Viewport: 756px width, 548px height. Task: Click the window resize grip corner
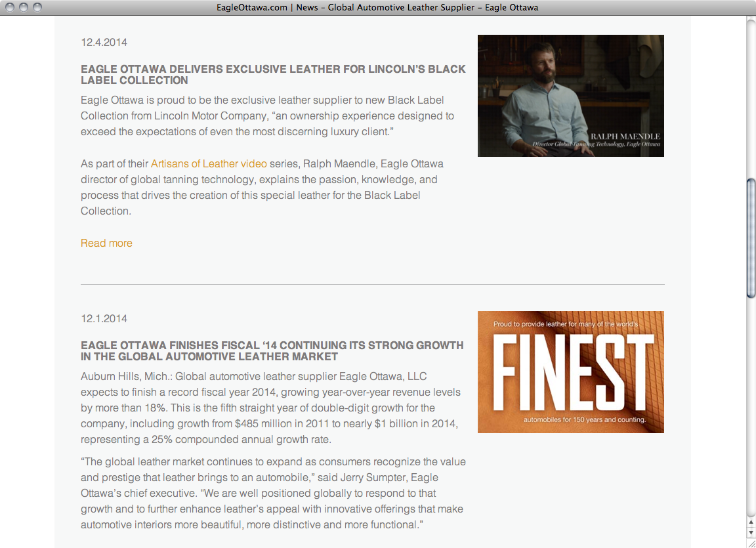[x=751, y=543]
